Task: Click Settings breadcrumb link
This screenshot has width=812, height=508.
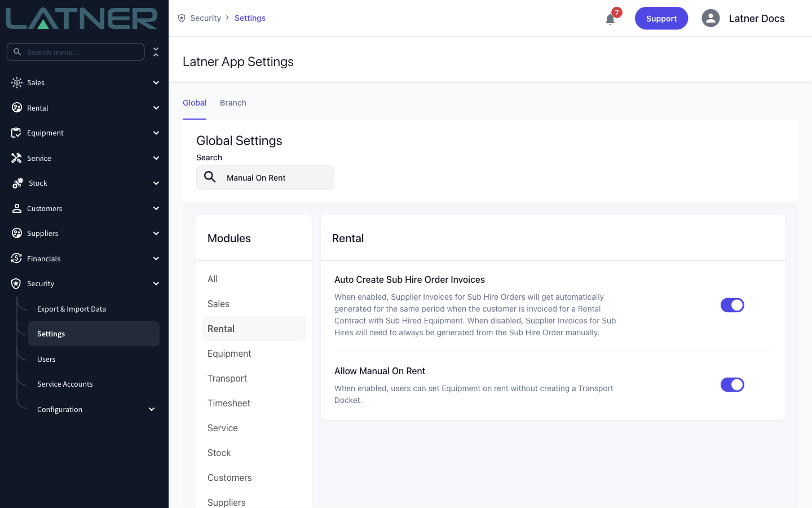Action: 250,18
